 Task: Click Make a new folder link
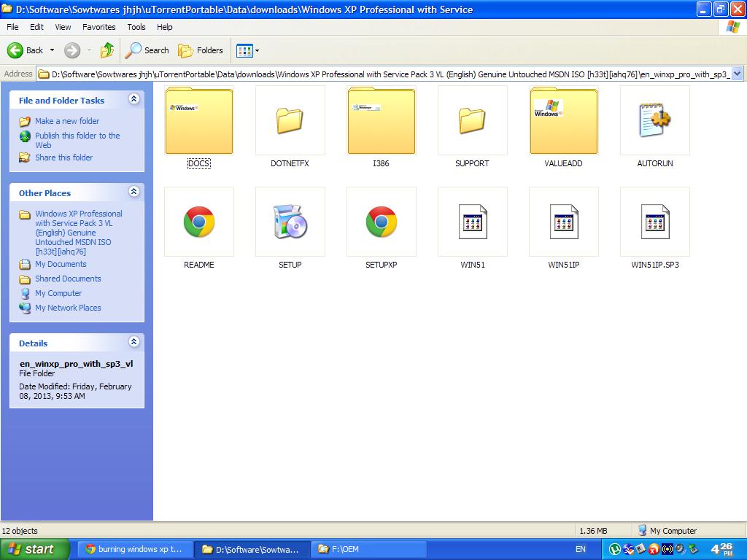[67, 121]
